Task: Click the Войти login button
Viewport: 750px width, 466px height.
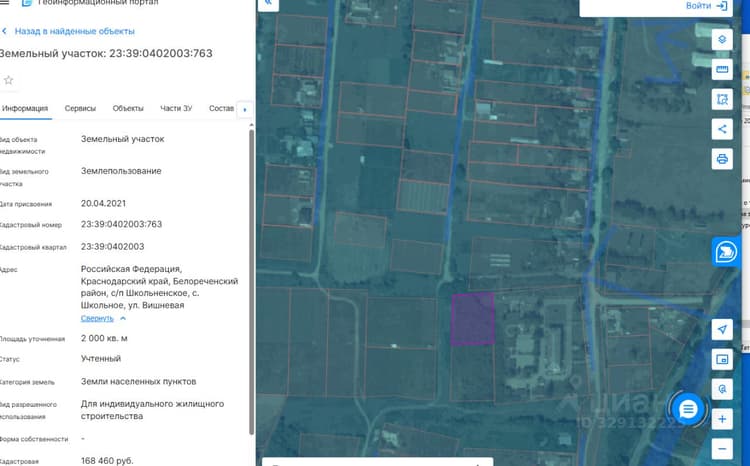Action: [x=706, y=6]
